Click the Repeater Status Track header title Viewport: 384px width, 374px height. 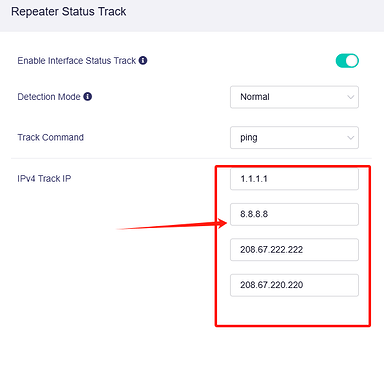[69, 12]
